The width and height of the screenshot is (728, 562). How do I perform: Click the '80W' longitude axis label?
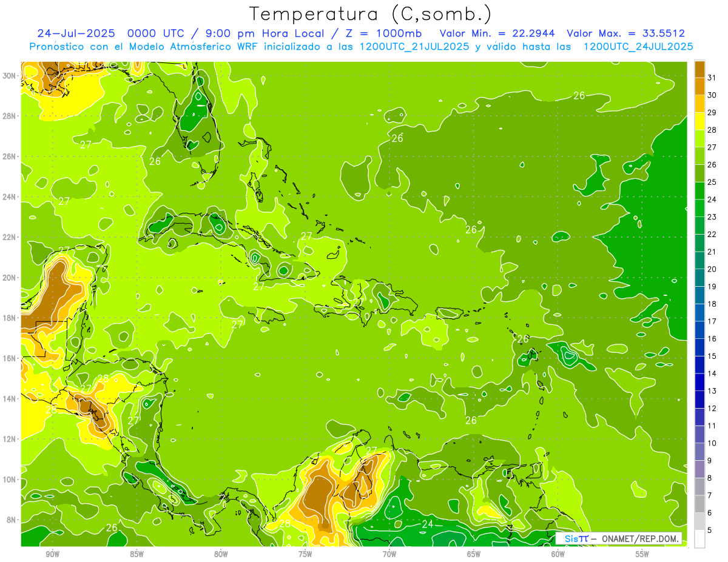221,555
